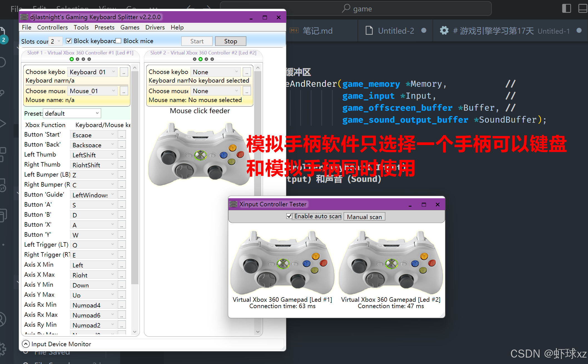Open the Button 'A' key dropdown (S)
Viewport: 588px width, 364px height.
click(x=93, y=205)
